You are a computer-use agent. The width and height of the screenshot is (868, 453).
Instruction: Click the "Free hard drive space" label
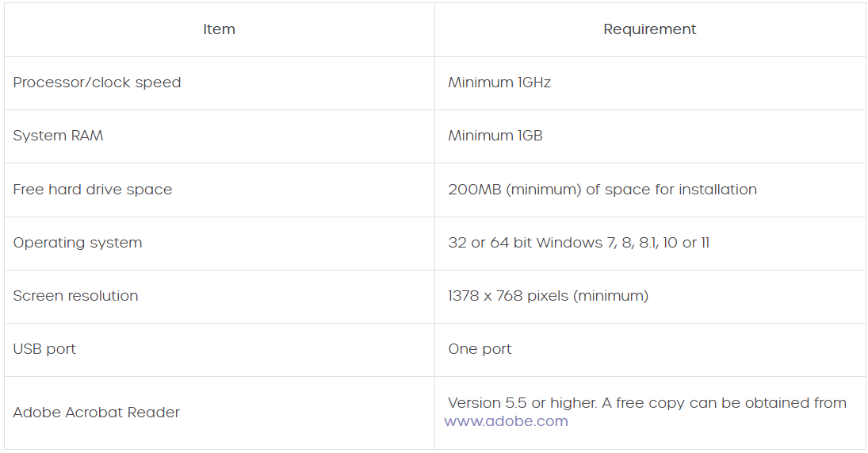pyautogui.click(x=92, y=190)
